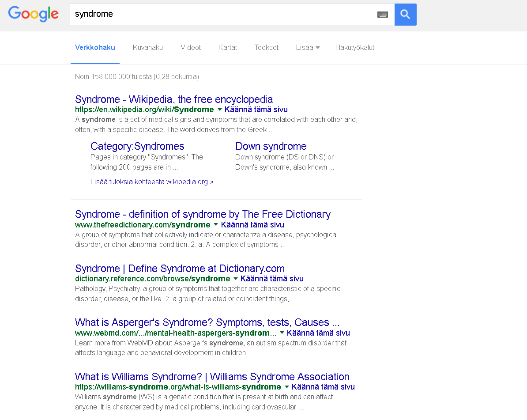Switch to the Kuvahaku tab
527x420 pixels.
click(x=147, y=48)
